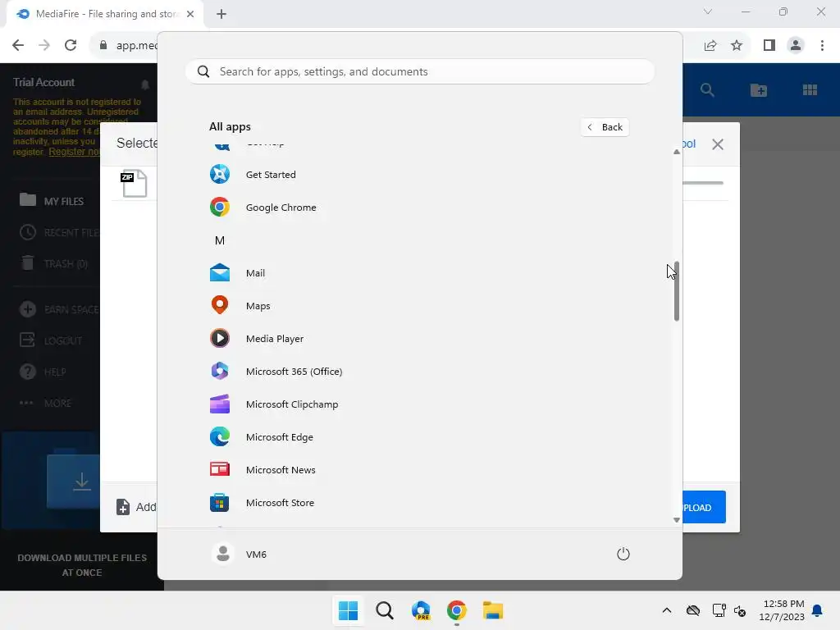Click Chrome share page icon

tap(710, 46)
